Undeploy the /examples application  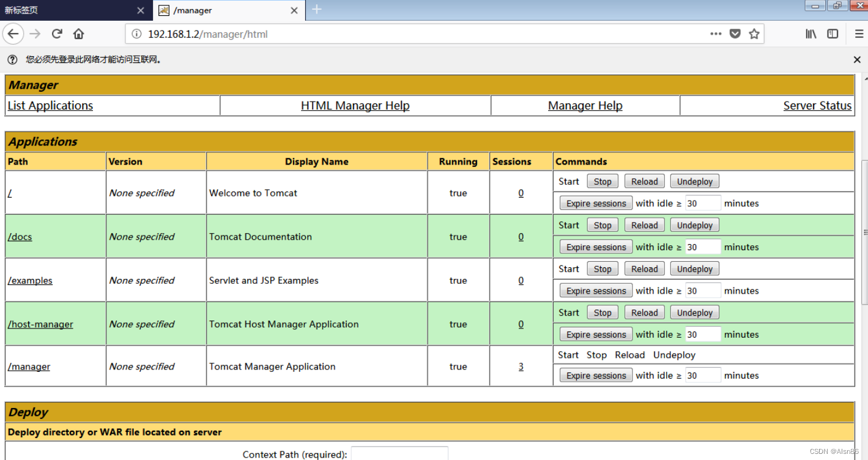click(695, 269)
